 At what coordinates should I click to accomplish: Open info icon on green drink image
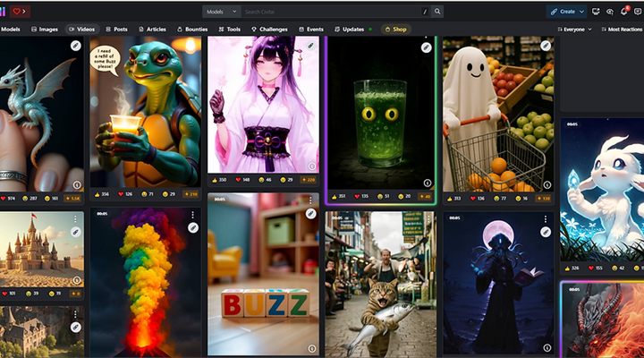(x=428, y=183)
